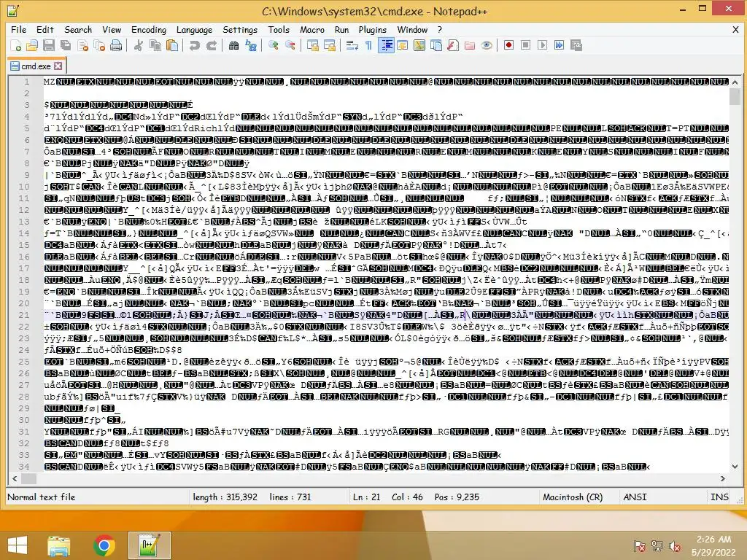Click the X at menu bar right

click(735, 29)
